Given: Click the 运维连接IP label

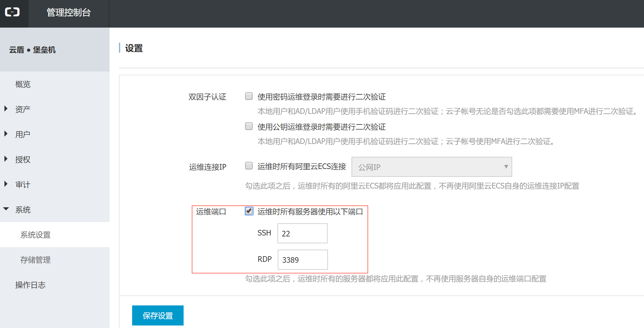Looking at the screenshot, I should (x=207, y=167).
